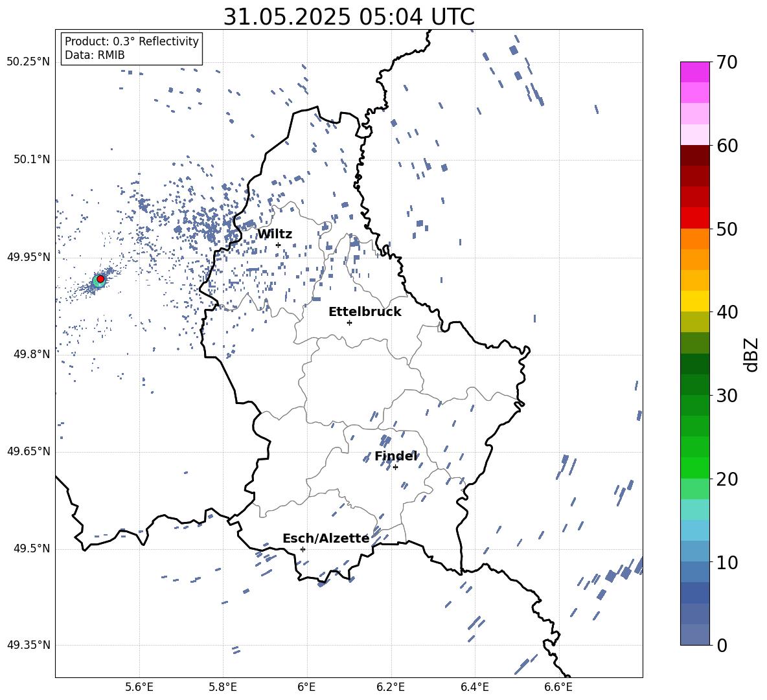Click the 70 colorbar tick label
767x700 pixels.
[727, 62]
